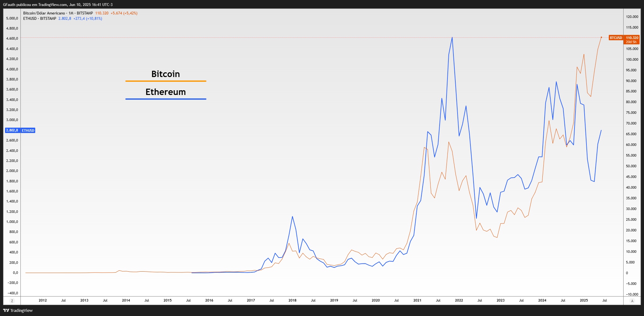Click the +5.674 (+5,42%) change value

(x=124, y=13)
